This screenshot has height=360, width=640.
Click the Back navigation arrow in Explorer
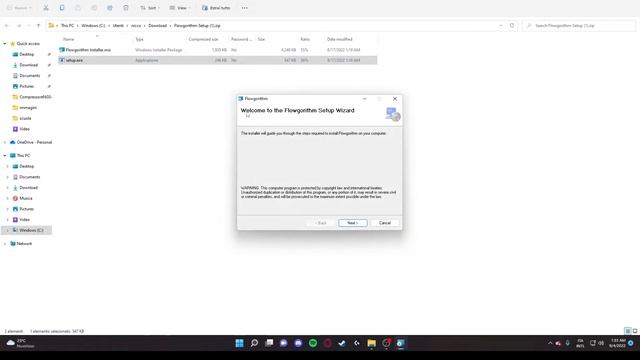(7, 26)
